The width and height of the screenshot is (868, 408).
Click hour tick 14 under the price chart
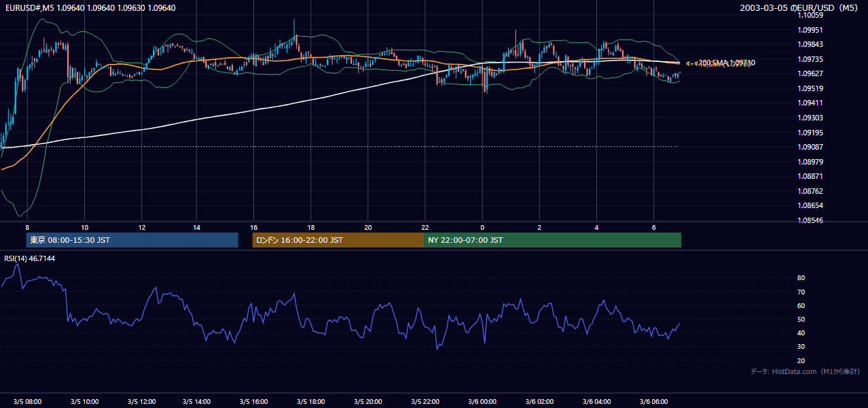point(197,227)
